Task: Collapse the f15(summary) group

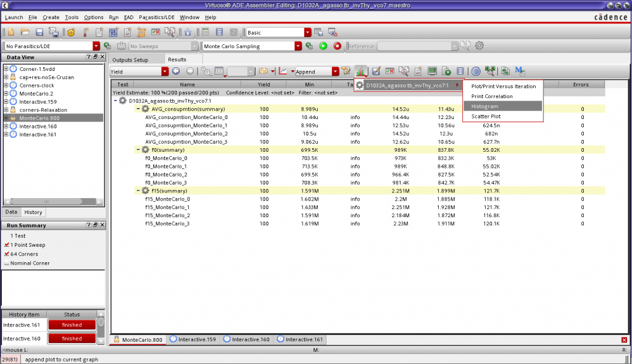Action: tap(138, 191)
